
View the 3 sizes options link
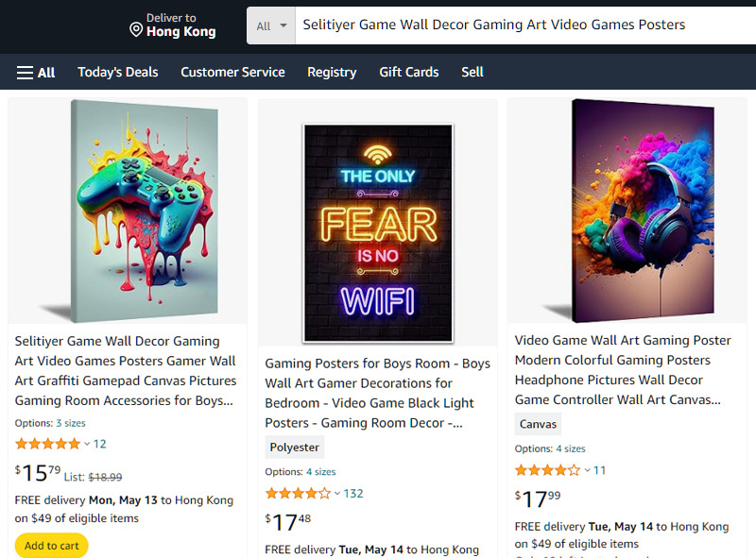coord(71,423)
